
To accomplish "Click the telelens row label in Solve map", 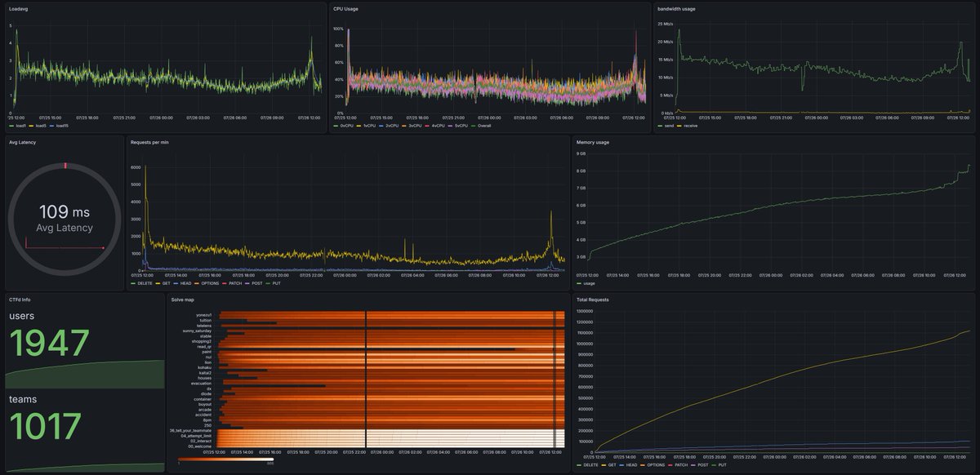I will (x=204, y=326).
